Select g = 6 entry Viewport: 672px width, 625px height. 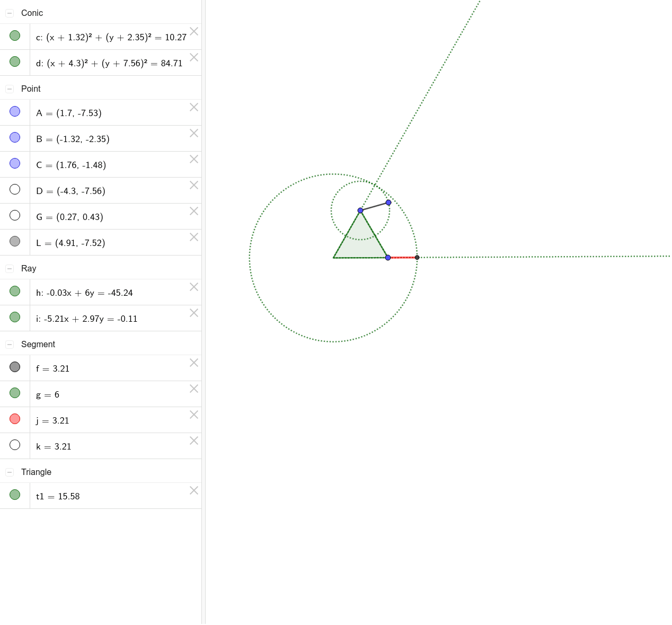click(48, 395)
